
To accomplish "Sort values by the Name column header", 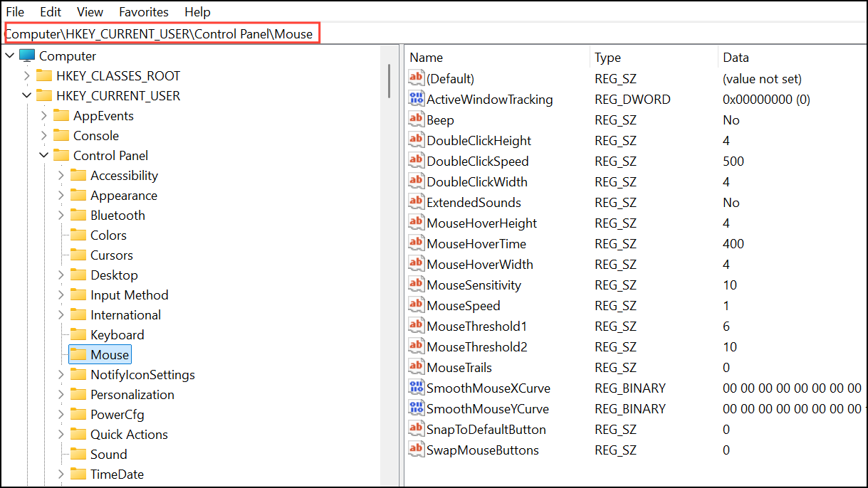I will pyautogui.click(x=427, y=57).
